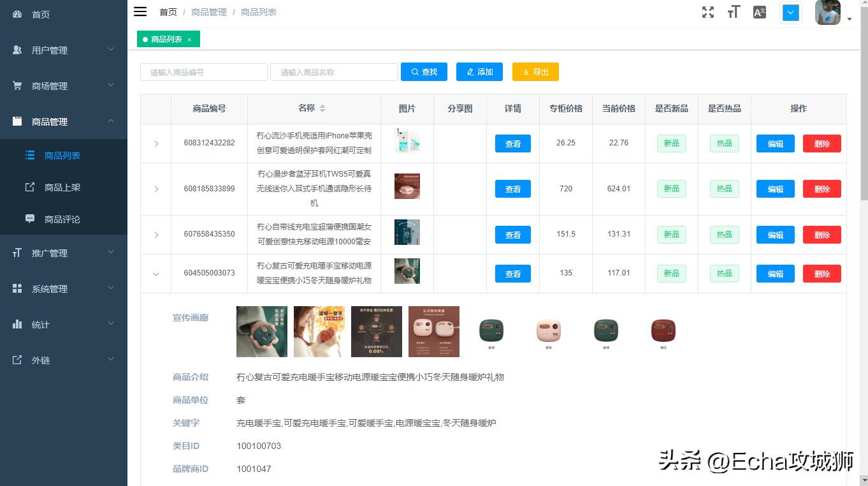The image size is (868, 486).
Task: Click the 新品 tag for product 608312432282
Action: click(671, 143)
